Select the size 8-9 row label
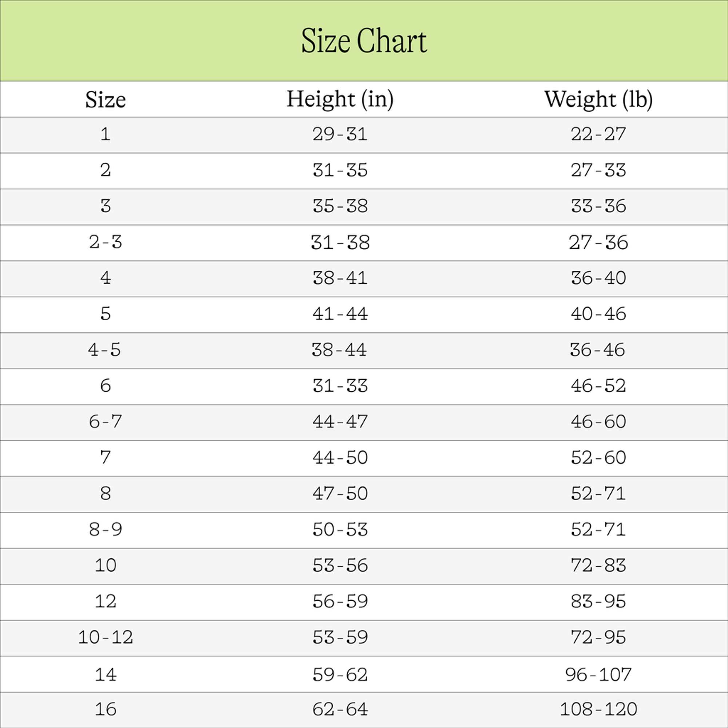 coord(106,529)
